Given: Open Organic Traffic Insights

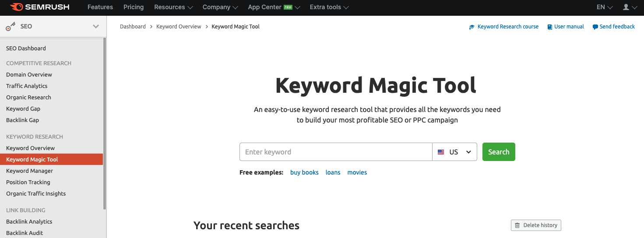Looking at the screenshot, I should point(36,194).
